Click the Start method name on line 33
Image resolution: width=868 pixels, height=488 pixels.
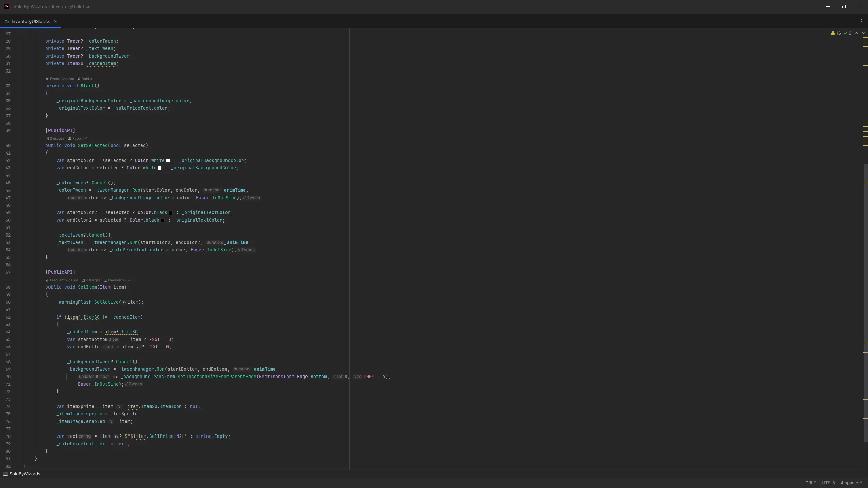tap(87, 86)
